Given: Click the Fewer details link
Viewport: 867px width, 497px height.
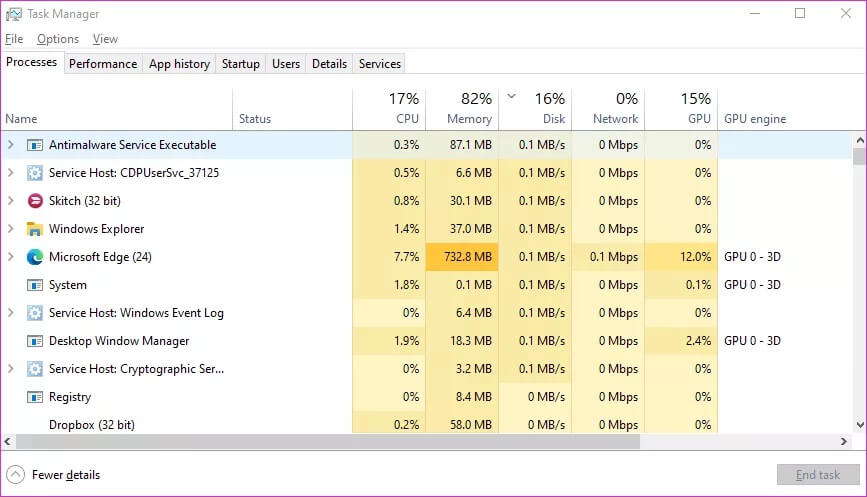Looking at the screenshot, I should (66, 474).
